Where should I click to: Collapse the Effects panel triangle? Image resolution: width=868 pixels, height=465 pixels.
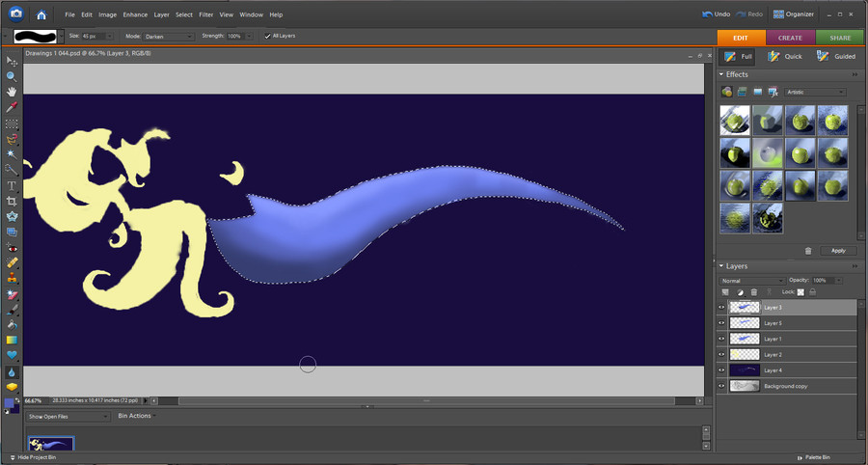tap(721, 74)
